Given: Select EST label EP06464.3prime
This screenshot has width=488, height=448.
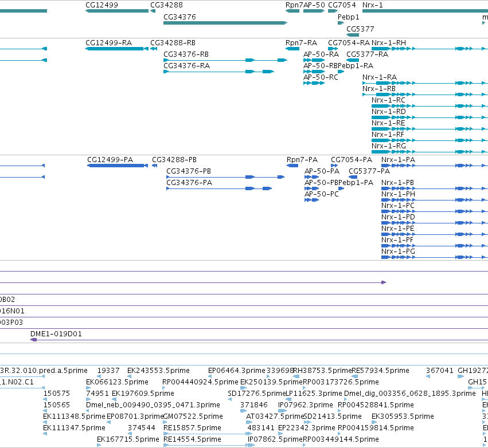Looking at the screenshot, I should 236,370.
